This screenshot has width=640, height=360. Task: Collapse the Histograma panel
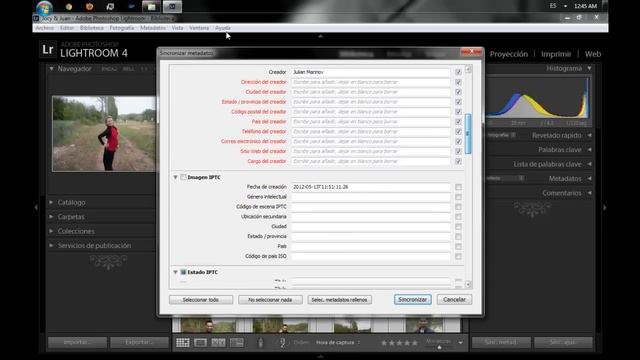pyautogui.click(x=589, y=68)
